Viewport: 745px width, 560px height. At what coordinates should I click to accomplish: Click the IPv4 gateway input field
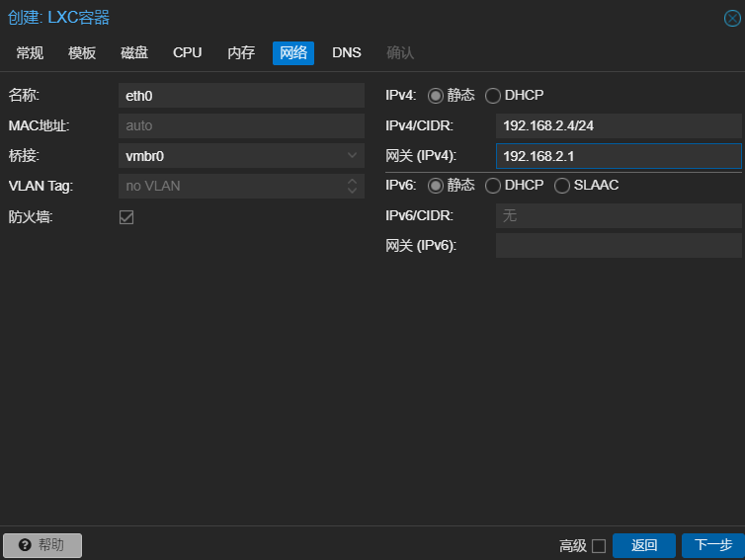[618, 156]
